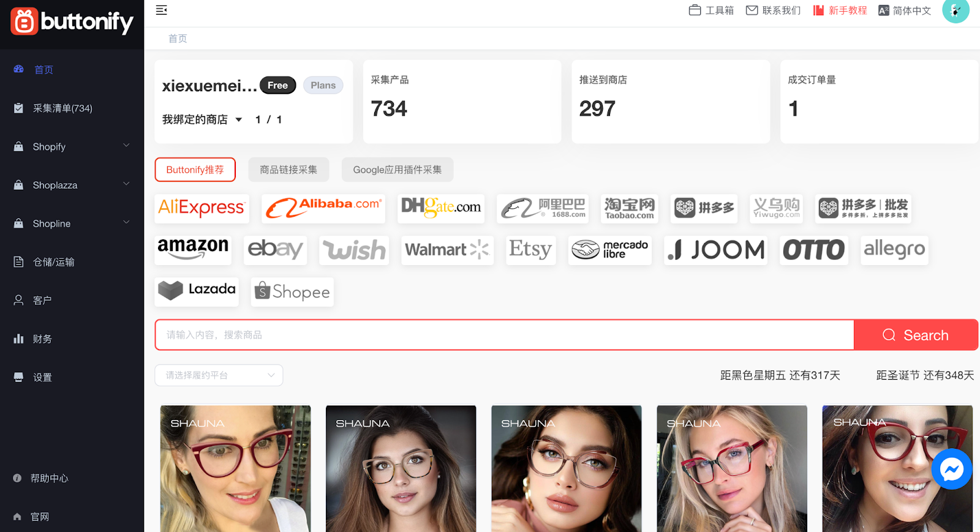The image size is (980, 532).
Task: Switch to 商品链接采集 tab
Action: coord(288,170)
